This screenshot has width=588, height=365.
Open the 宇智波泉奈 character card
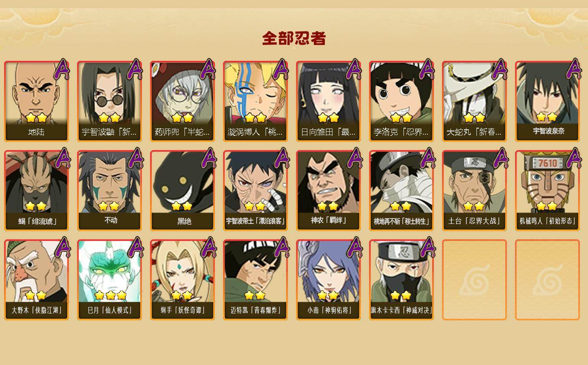click(547, 101)
